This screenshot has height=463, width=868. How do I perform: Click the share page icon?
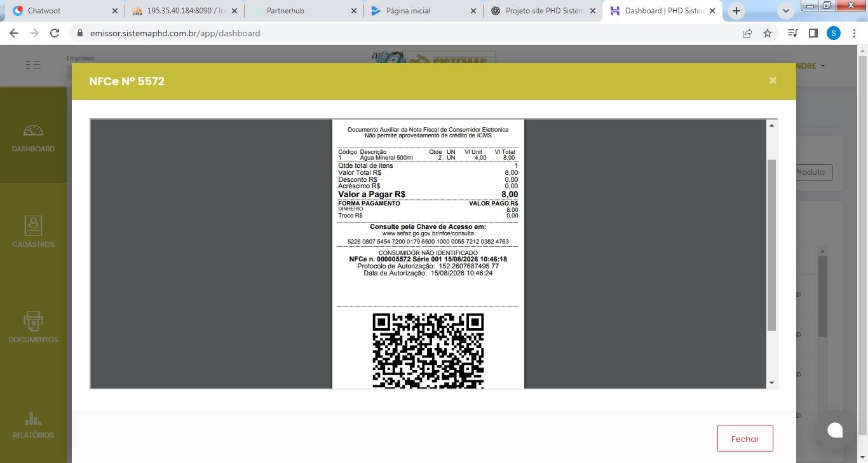coord(747,33)
